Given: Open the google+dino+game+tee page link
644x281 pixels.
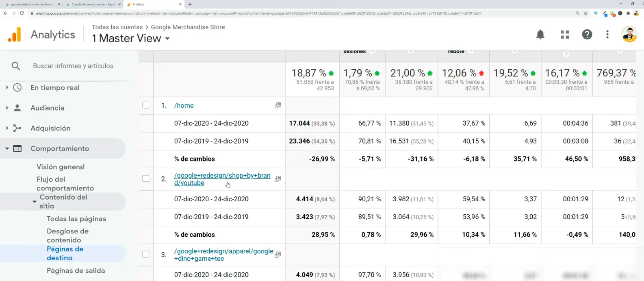Looking at the screenshot, I should [223, 255].
